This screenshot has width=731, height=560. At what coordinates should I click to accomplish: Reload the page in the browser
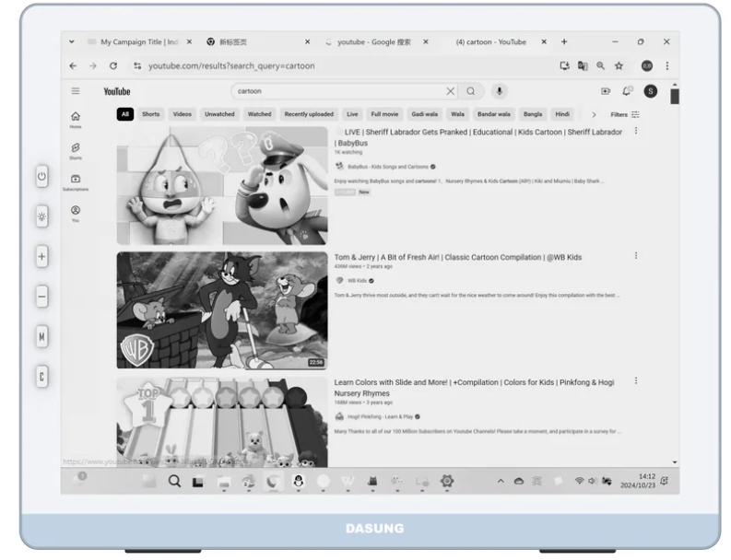(113, 66)
